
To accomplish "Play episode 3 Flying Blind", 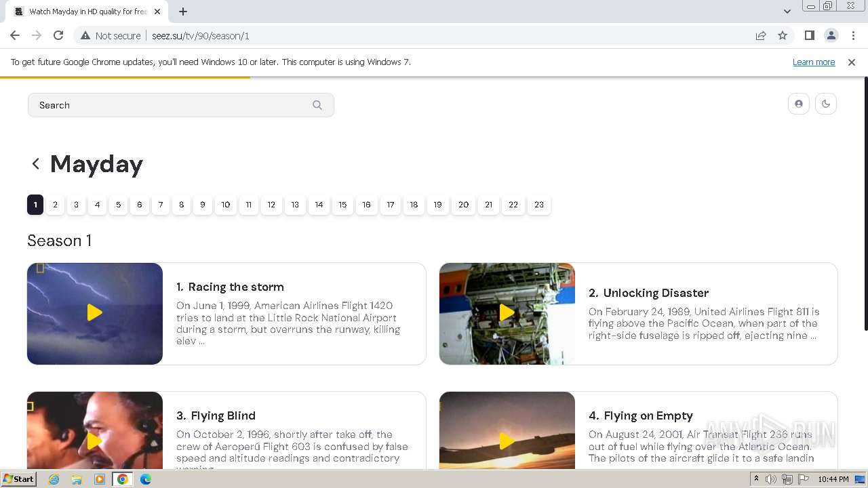I will 95,441.
